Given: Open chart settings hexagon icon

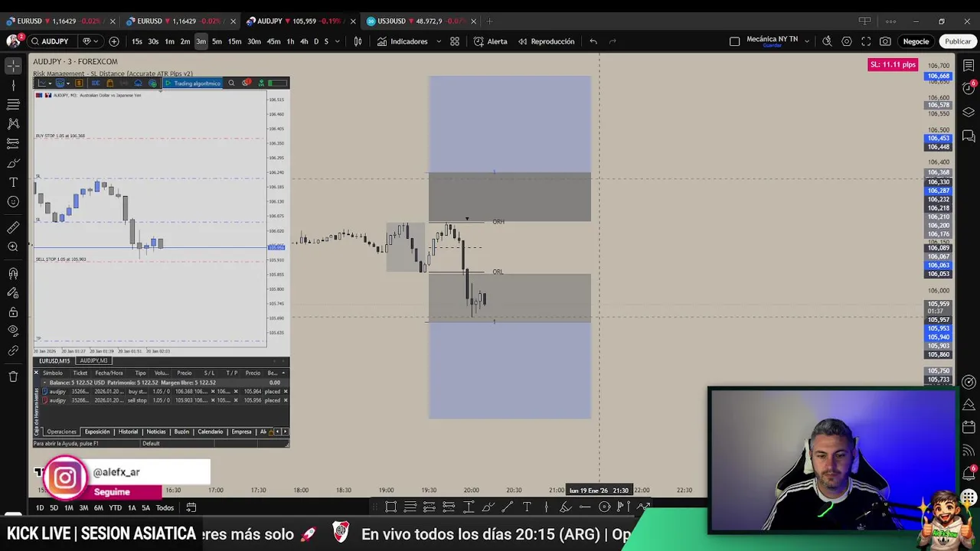Looking at the screenshot, I should coord(847,41).
